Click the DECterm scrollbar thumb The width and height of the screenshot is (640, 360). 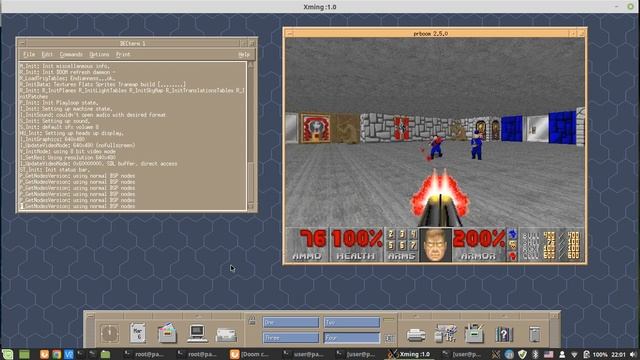(251, 182)
